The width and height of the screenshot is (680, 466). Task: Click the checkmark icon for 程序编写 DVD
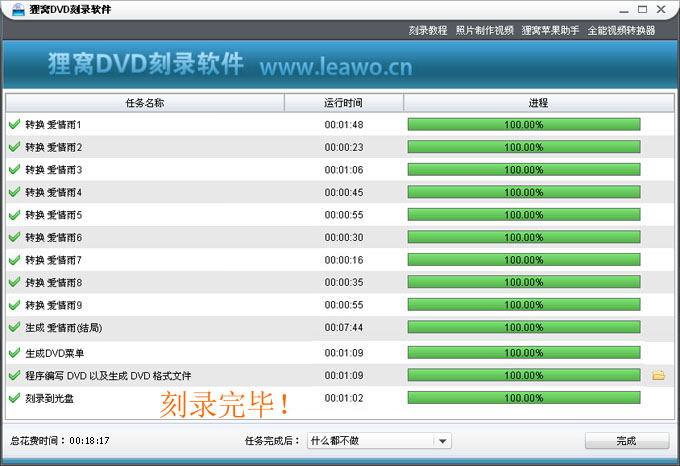(x=15, y=375)
